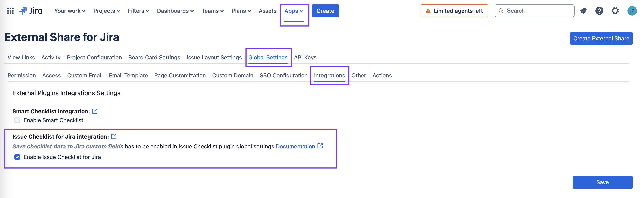
Task: Open the notifications icon
Action: click(x=583, y=11)
